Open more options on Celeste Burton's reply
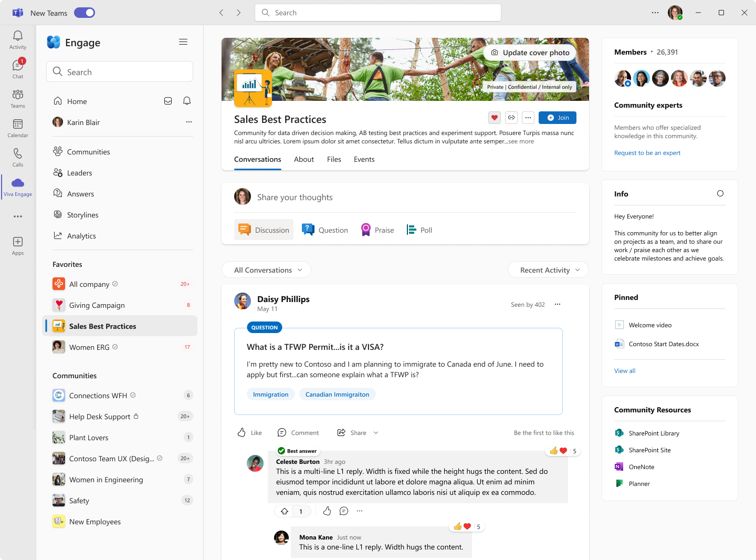 (360, 511)
